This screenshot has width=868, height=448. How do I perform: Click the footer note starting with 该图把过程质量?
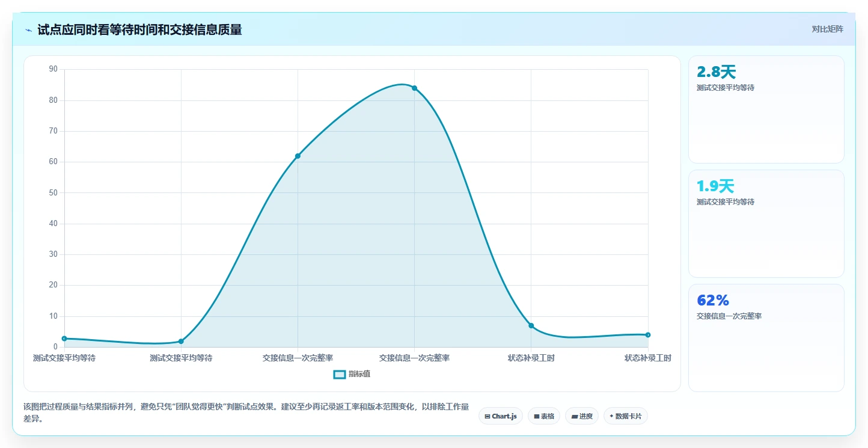(x=246, y=413)
